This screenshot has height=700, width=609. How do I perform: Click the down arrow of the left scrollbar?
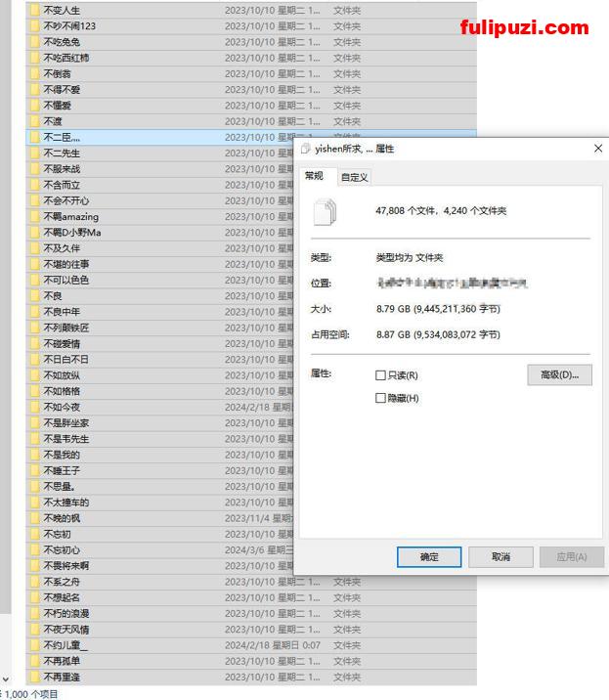5,679
